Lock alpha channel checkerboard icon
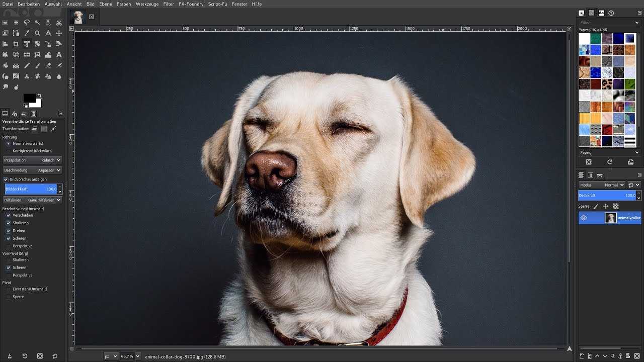Viewport: 644px width, 362px height. [x=616, y=206]
